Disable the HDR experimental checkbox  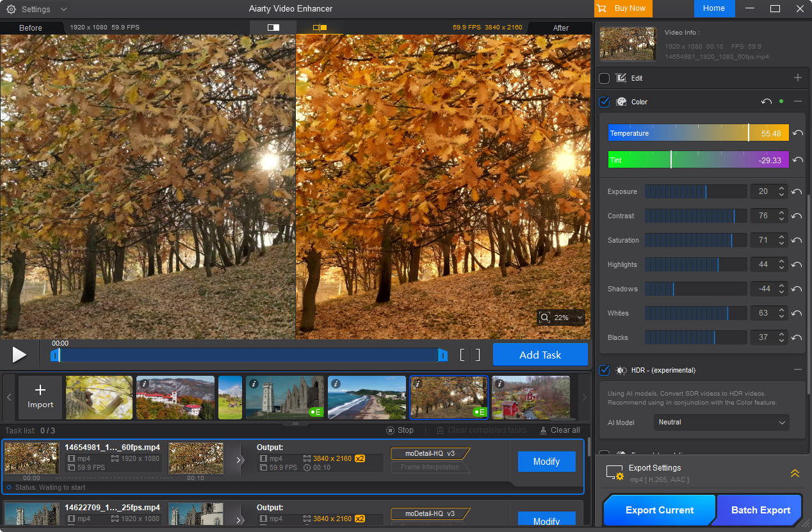(604, 370)
